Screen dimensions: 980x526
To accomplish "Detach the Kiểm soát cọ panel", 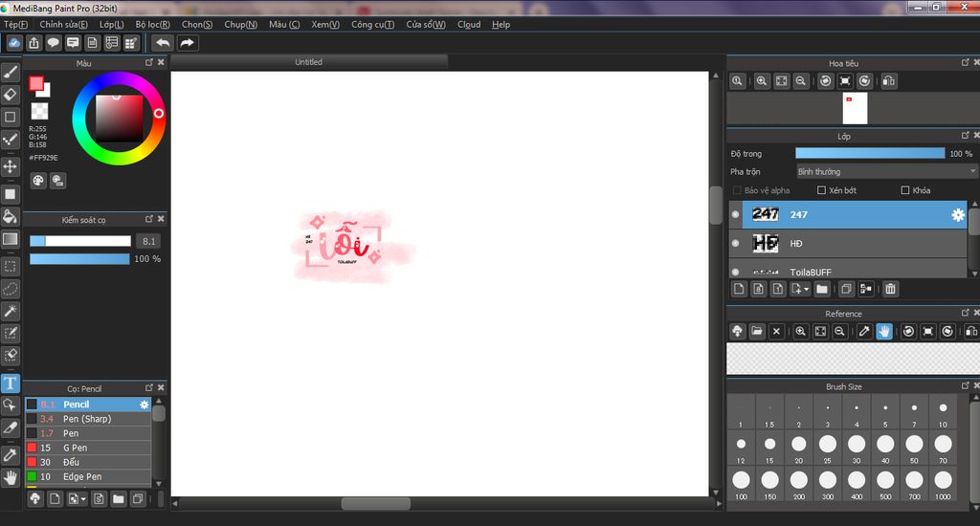I will (x=148, y=219).
